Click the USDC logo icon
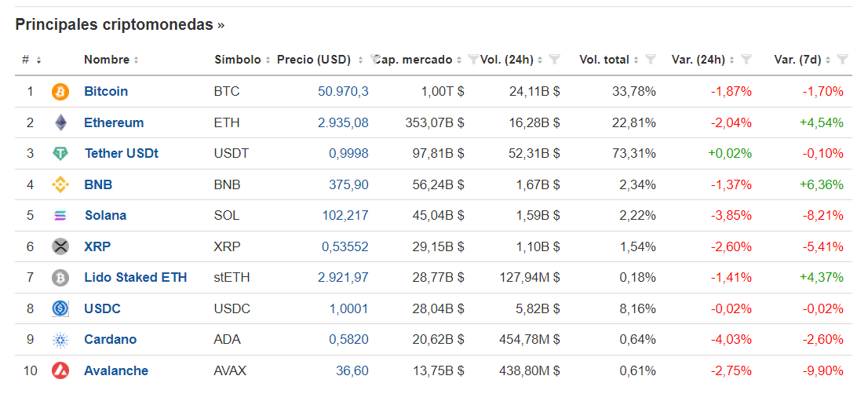The height and width of the screenshot is (394, 868). [60, 308]
